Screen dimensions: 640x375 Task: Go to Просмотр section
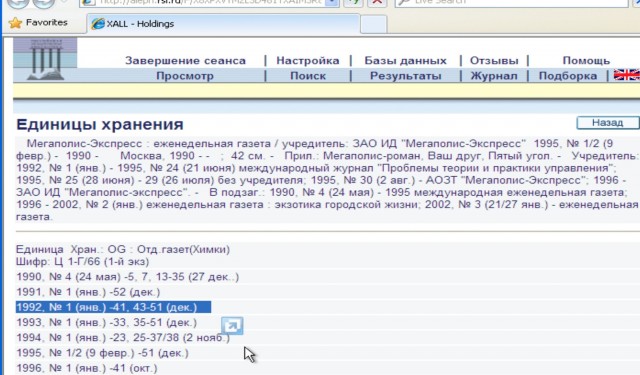tap(185, 76)
